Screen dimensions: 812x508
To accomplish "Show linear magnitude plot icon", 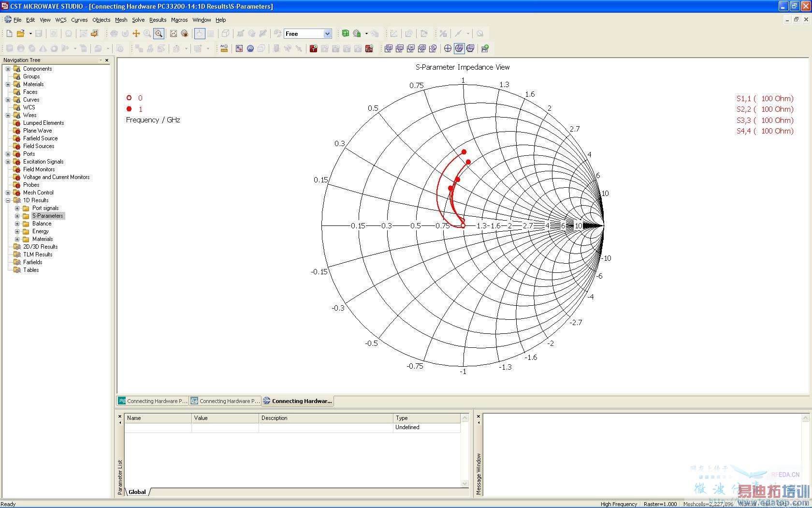I will 410,48.
